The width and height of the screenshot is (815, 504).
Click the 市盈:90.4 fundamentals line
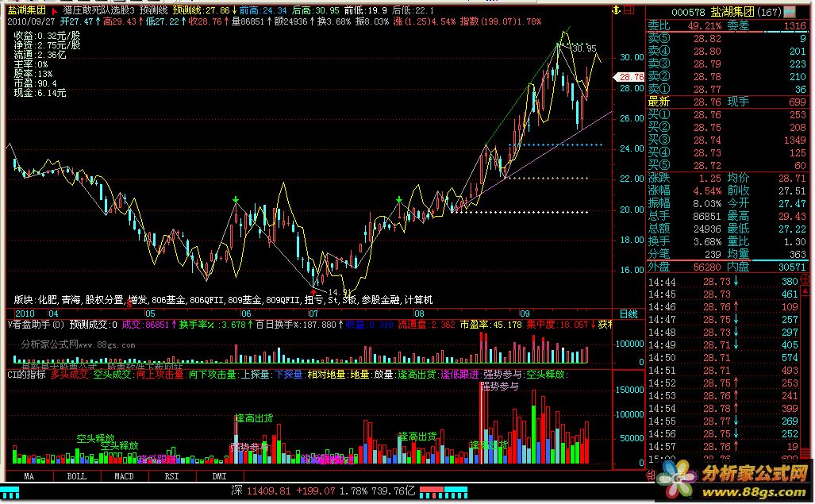[36, 83]
